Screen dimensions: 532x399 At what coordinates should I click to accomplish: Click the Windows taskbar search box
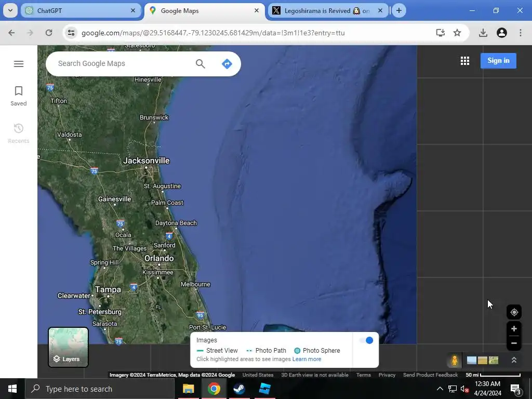click(x=100, y=389)
